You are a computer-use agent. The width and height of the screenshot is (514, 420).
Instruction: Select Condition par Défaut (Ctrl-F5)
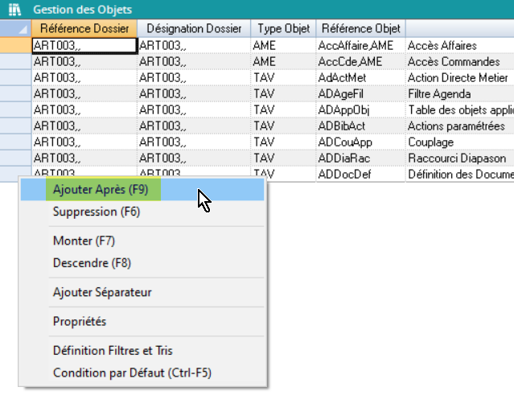tap(132, 373)
